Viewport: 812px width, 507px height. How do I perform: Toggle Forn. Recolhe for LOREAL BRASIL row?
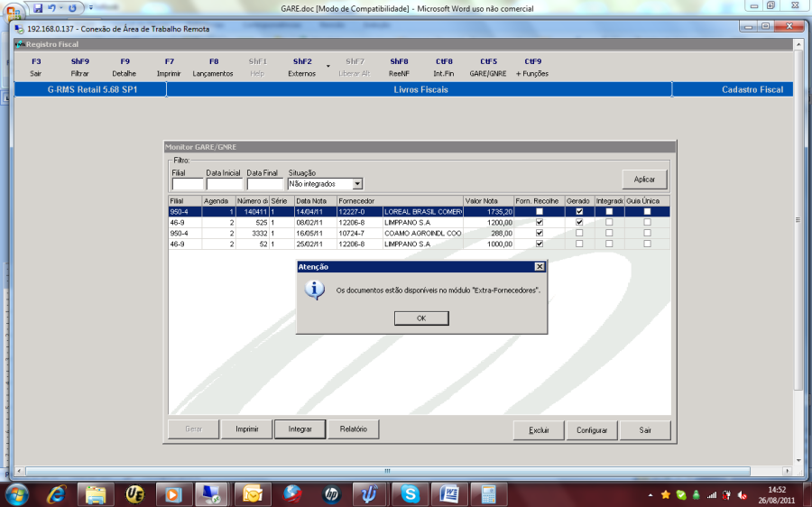[540, 211]
